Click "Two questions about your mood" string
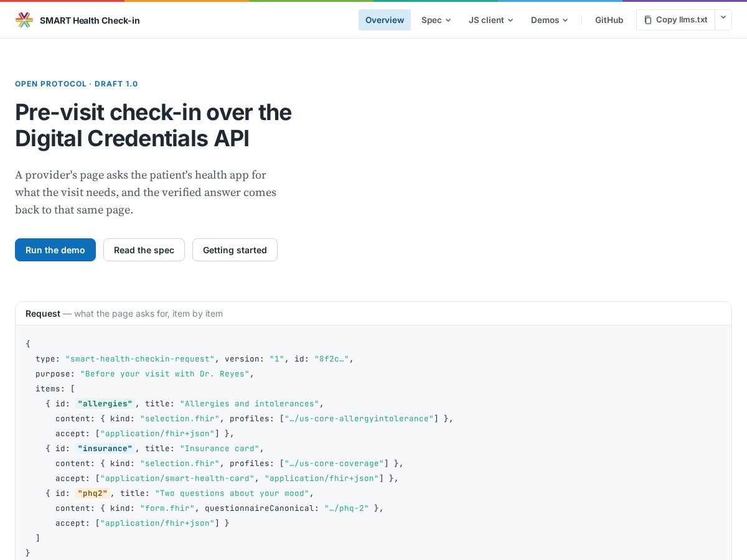The width and height of the screenshot is (747, 560). [x=232, y=493]
